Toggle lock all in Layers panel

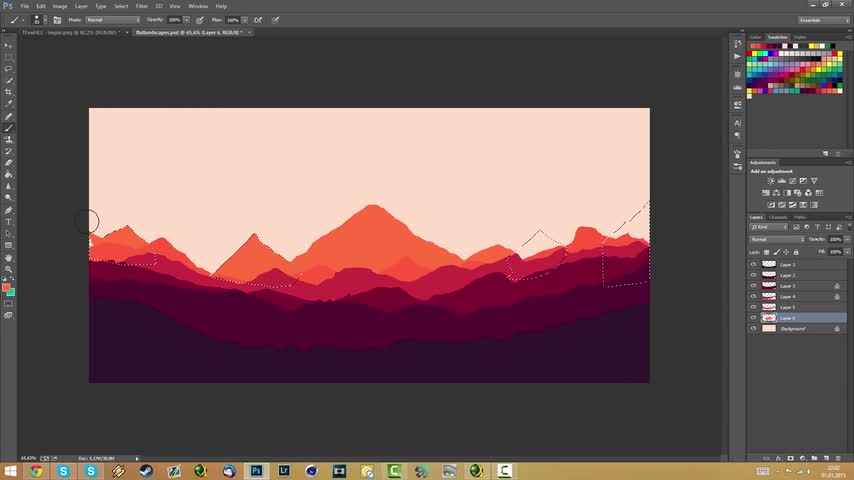tap(796, 252)
